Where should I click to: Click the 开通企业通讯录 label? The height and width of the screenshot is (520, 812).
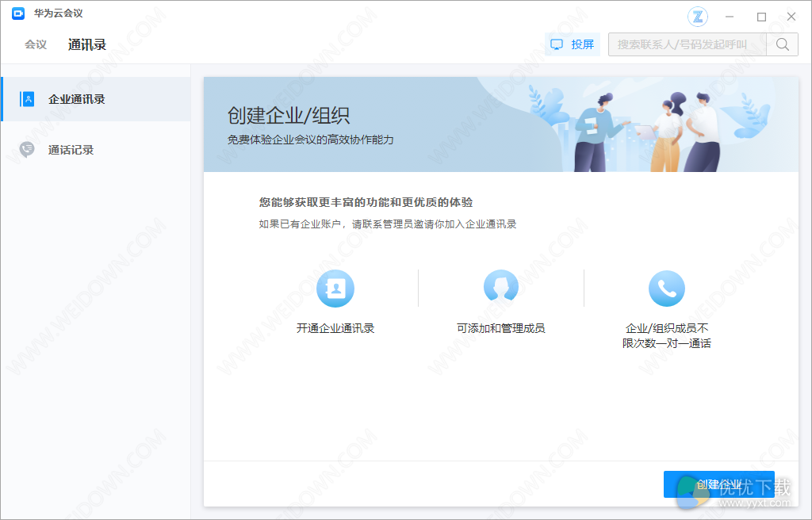pos(335,328)
